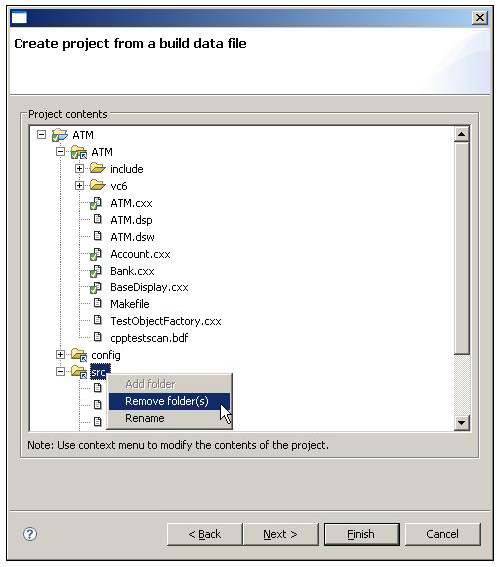The height and width of the screenshot is (567, 497).
Task: Click the Finish button
Action: pos(362,534)
